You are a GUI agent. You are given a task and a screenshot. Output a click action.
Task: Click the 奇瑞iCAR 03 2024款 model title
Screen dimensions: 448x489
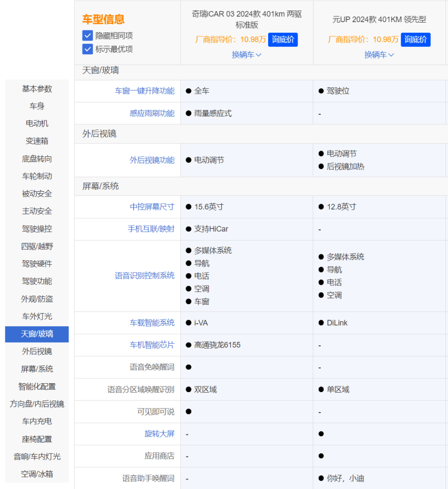click(x=247, y=19)
